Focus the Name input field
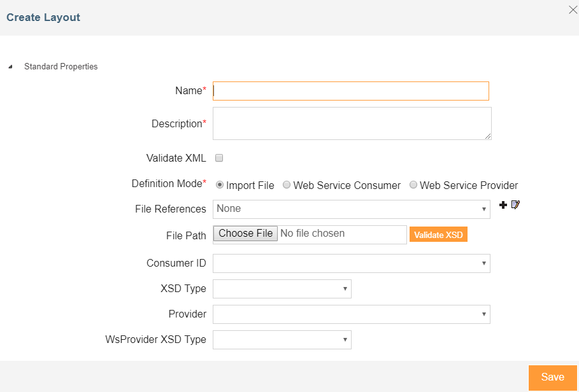The image size is (579, 392). [x=351, y=91]
